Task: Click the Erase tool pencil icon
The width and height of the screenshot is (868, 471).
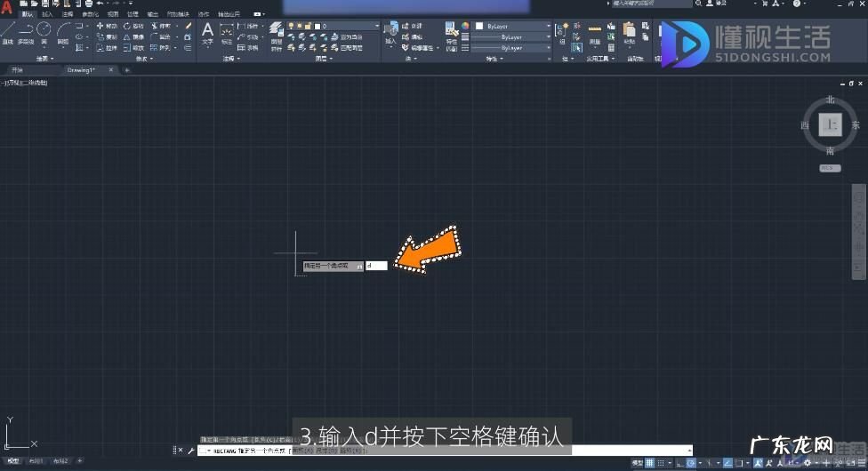Action: 189,26
